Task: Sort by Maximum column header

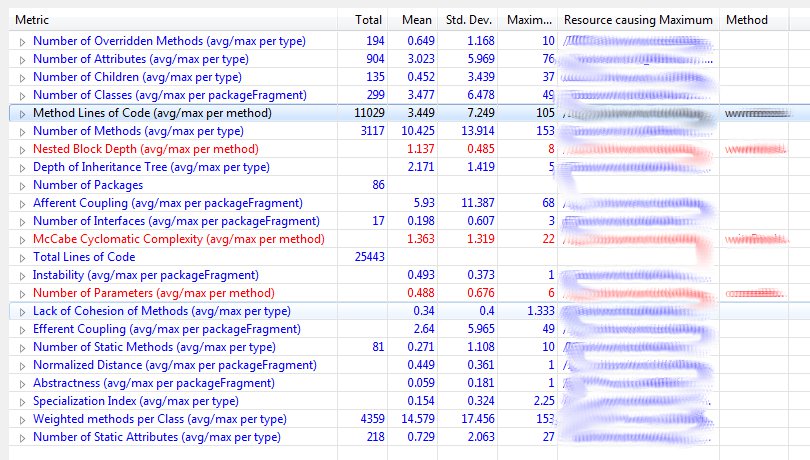Action: (x=527, y=20)
